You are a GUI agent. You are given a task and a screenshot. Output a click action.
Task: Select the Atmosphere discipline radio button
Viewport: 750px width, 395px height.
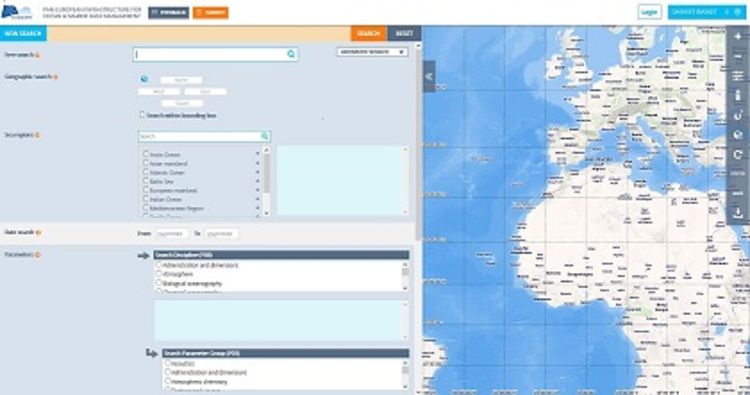[x=159, y=274]
